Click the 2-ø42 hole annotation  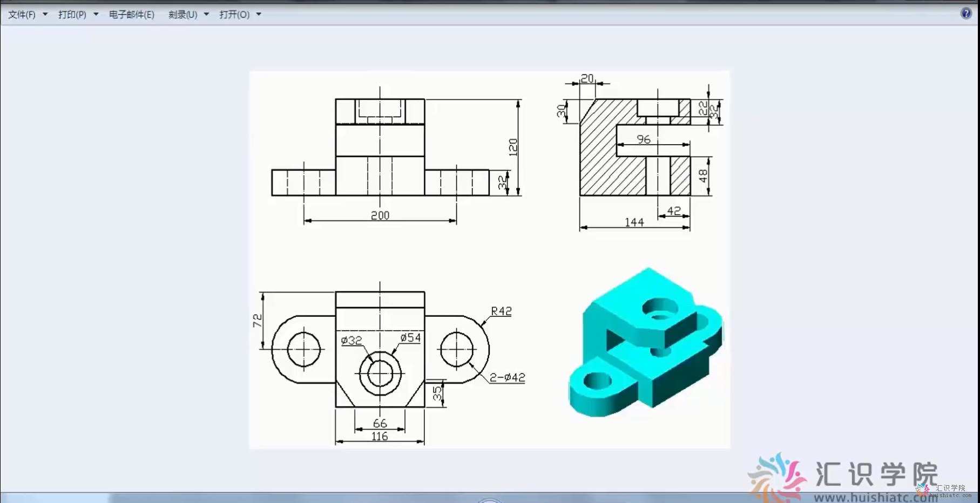pyautogui.click(x=508, y=377)
